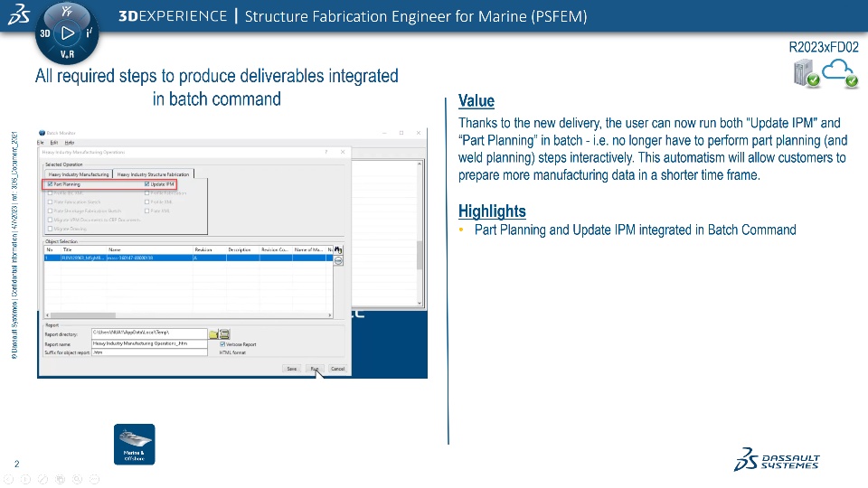
Task: Select the V.R quadrant of the compass
Action: tap(67, 54)
